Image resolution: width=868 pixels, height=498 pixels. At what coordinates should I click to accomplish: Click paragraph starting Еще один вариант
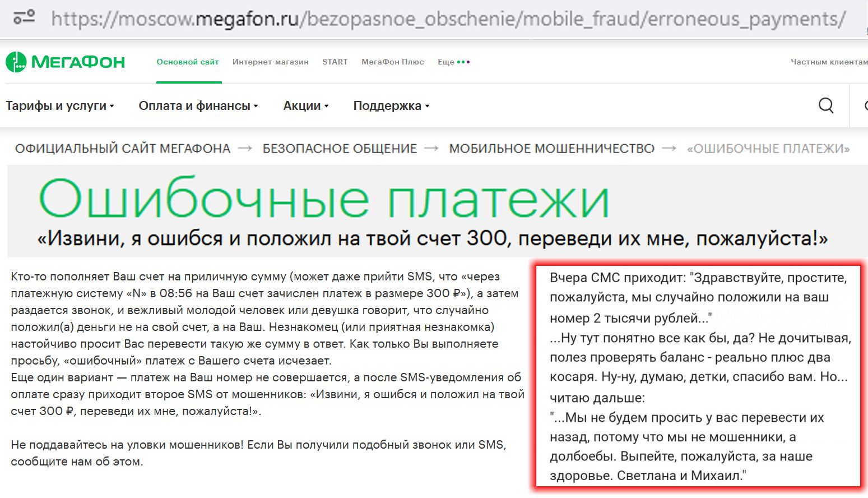[x=267, y=394]
